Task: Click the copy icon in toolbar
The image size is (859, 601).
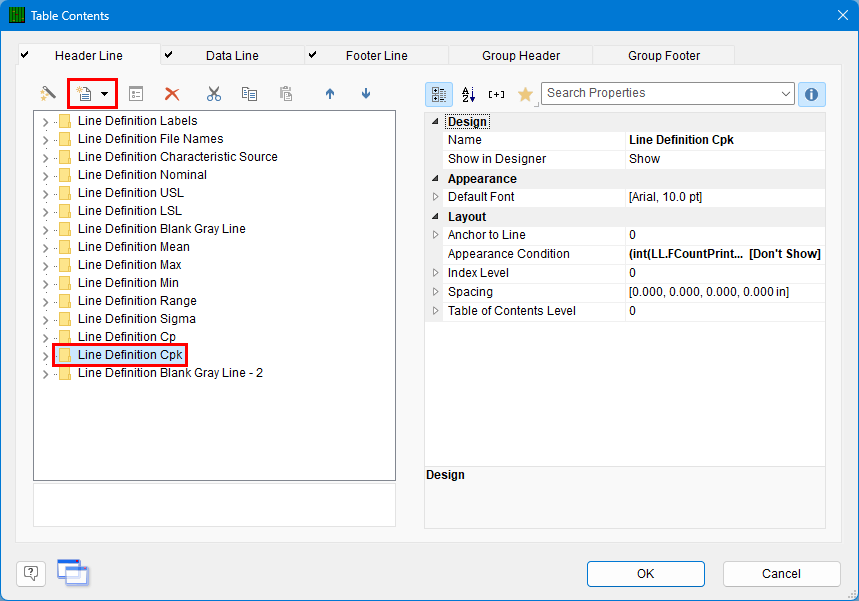Action: (249, 94)
